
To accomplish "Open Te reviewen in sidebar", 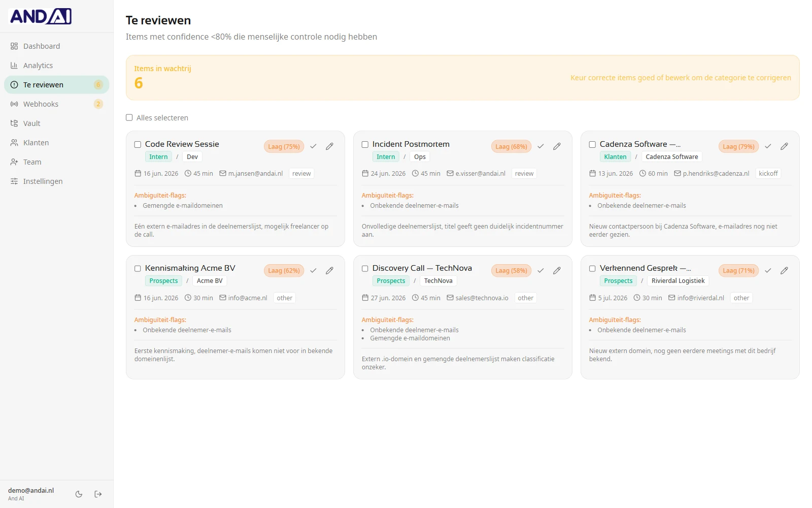I will (x=56, y=85).
